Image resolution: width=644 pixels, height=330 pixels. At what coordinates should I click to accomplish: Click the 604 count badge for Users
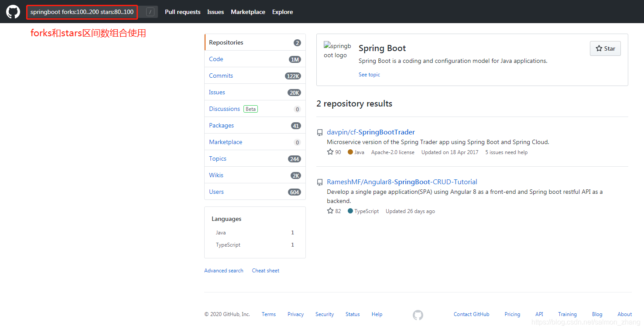[295, 192]
